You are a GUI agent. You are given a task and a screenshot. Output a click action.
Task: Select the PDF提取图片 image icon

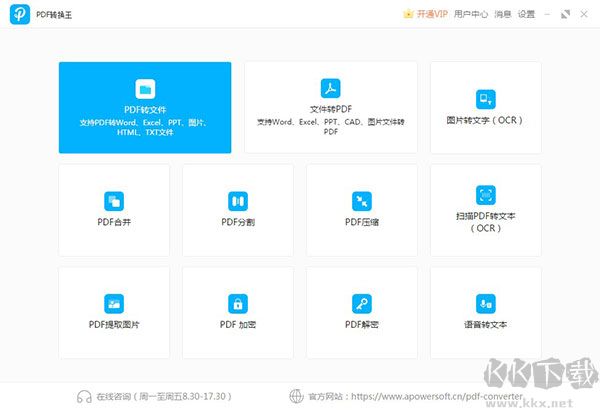pyautogui.click(x=114, y=304)
